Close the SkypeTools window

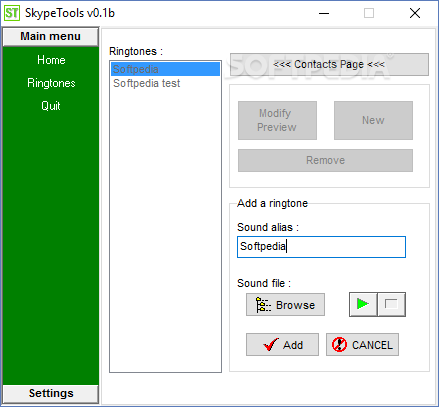tap(415, 13)
